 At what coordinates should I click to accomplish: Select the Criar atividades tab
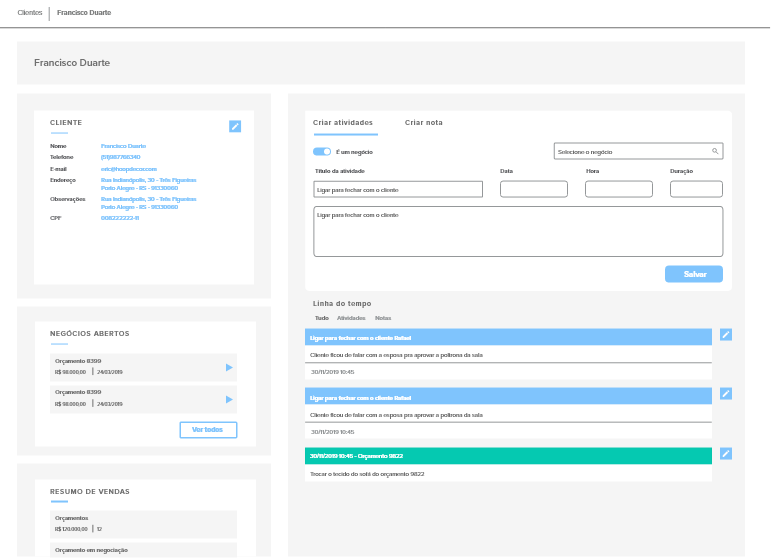343,122
